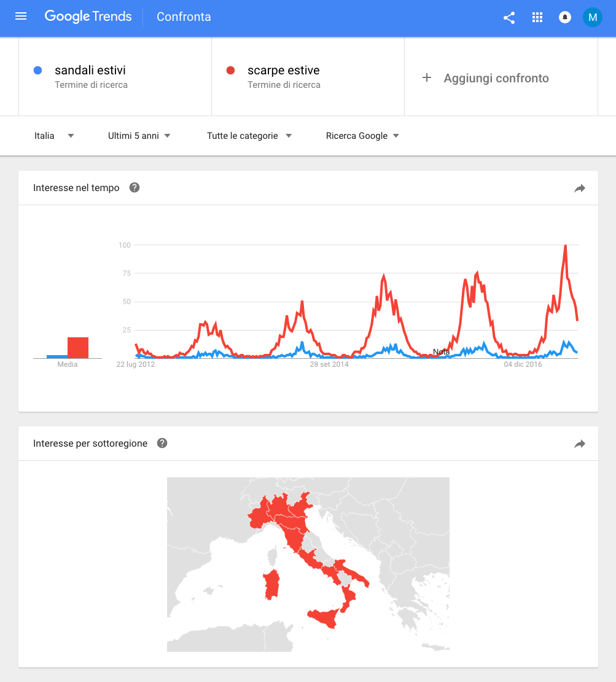This screenshot has width=616, height=682.
Task: Open the Italia country dropdown
Action: (x=54, y=136)
